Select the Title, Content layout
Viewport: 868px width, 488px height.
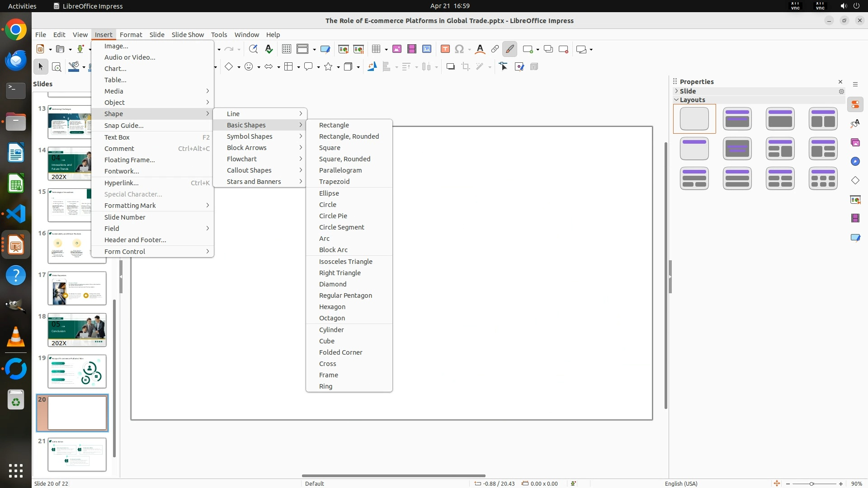coord(780,119)
